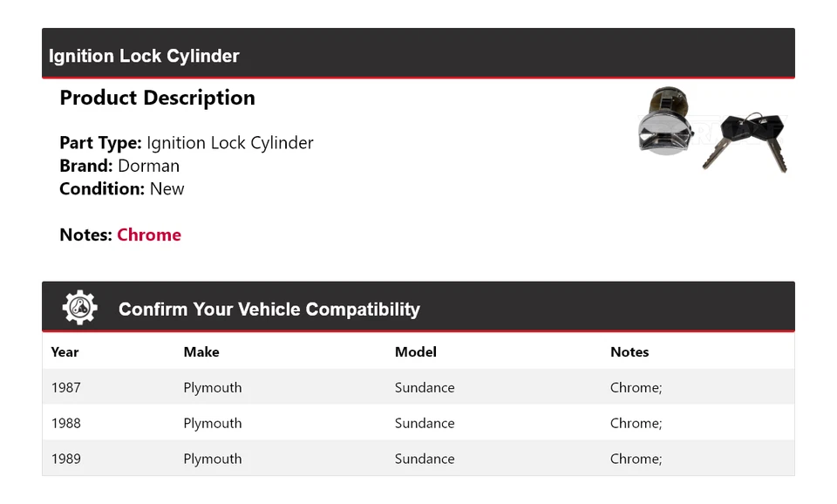Click the gear icon beside Confirm Your Vehicle Compatibility
Image resolution: width=837 pixels, height=504 pixels.
(x=79, y=308)
